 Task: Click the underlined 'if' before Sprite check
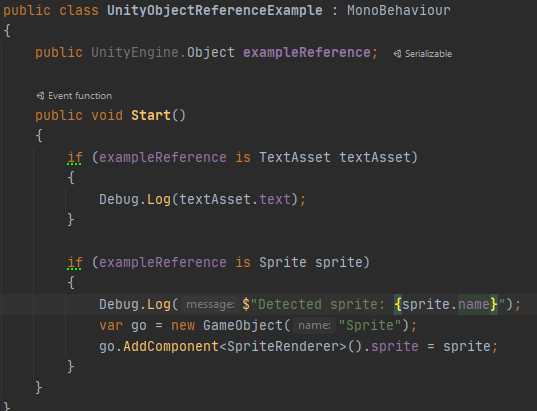click(x=75, y=262)
